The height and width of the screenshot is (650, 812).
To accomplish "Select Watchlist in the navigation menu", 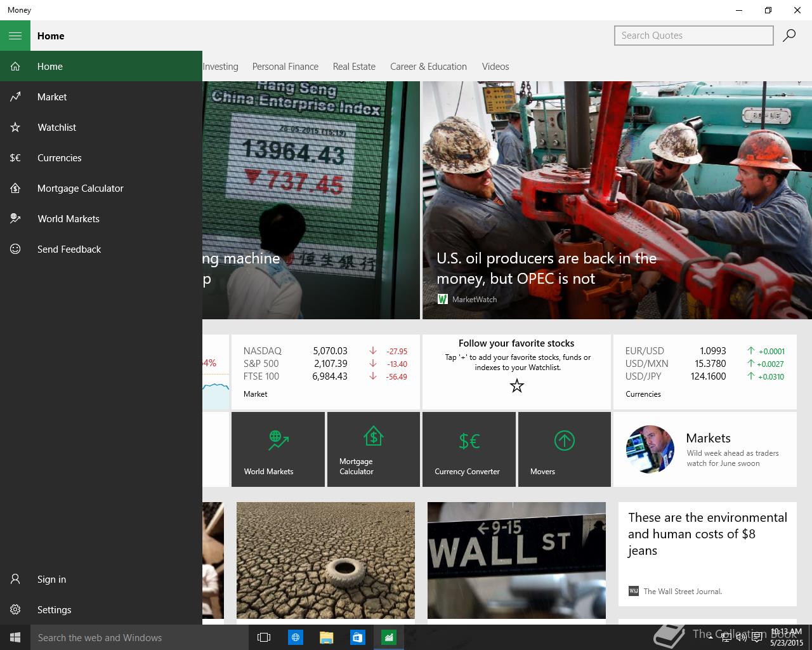I will click(101, 127).
